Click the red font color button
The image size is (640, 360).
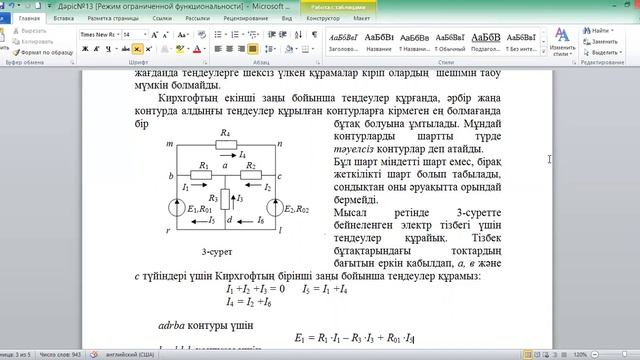click(197, 49)
